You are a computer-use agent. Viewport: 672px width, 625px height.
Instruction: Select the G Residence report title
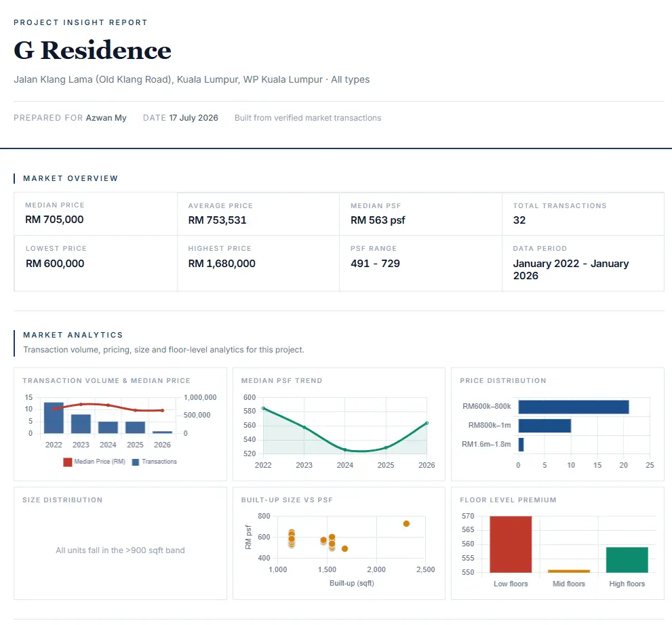click(93, 50)
